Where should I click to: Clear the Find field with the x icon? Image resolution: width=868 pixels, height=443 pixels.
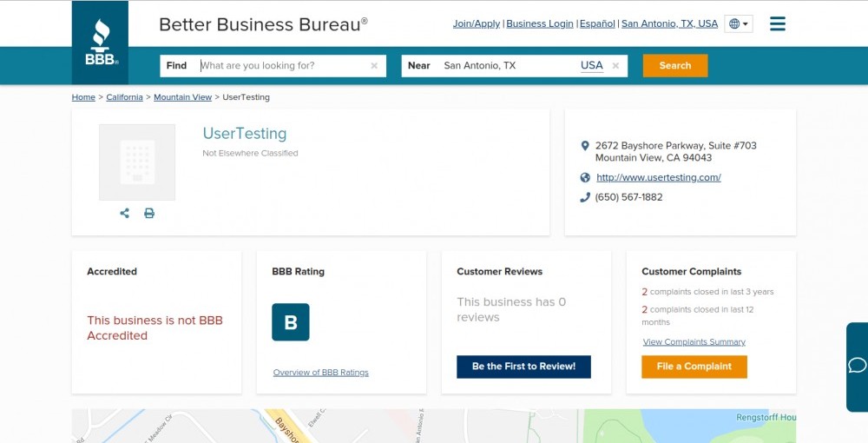(x=374, y=65)
